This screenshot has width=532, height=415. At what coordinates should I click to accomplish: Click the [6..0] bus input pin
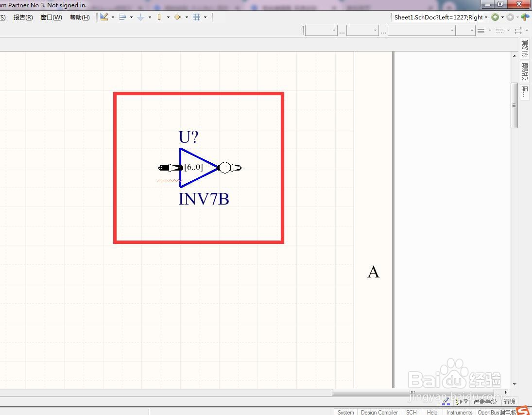pos(171,168)
